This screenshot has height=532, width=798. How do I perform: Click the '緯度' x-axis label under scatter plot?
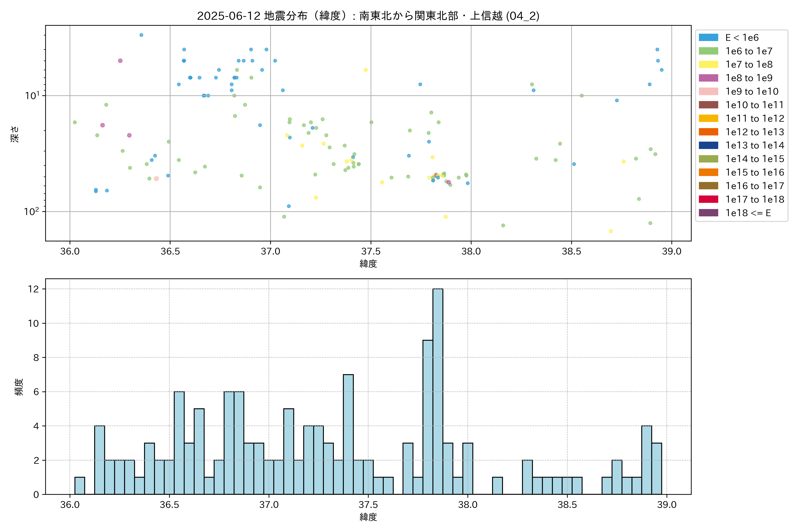point(368,264)
